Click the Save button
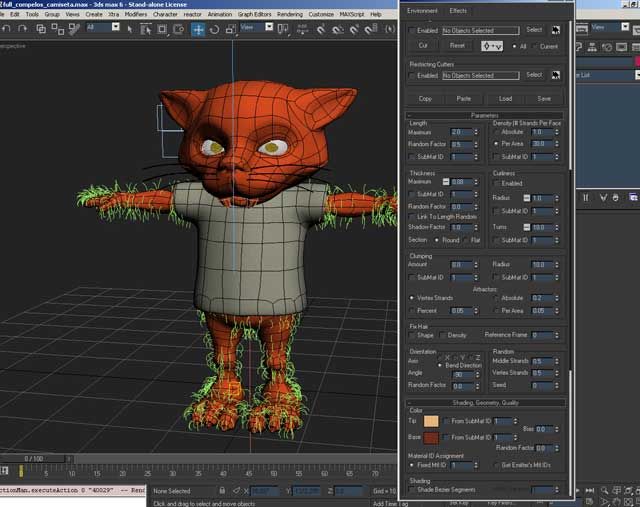The image size is (640, 507). pyautogui.click(x=544, y=99)
